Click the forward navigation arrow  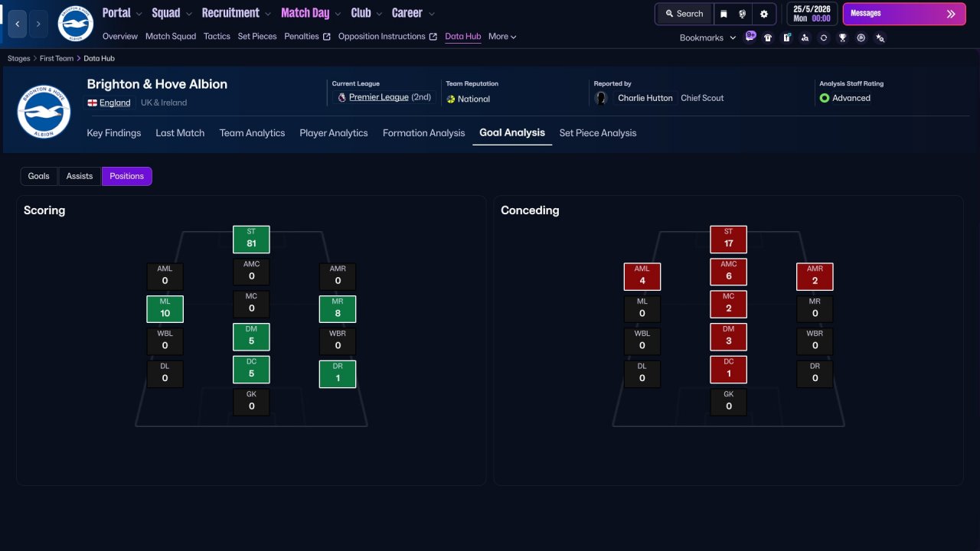point(38,24)
